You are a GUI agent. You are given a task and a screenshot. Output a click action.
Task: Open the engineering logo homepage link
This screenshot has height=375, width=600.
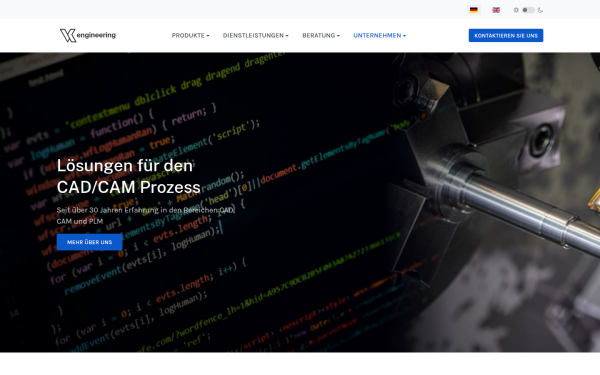88,35
